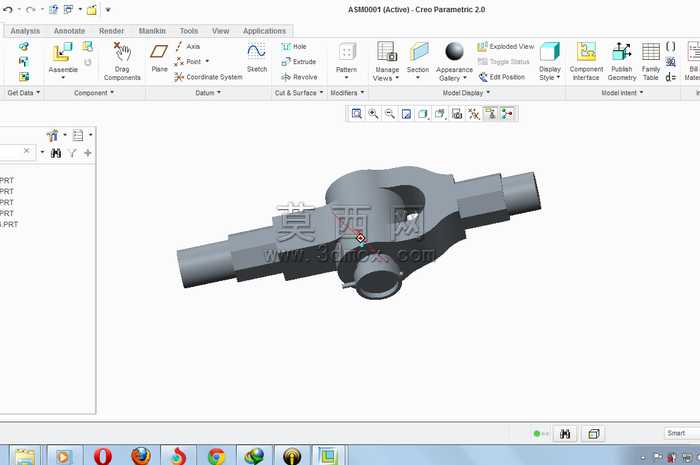Click the Repaint icon in graphics toolbar

click(406, 114)
